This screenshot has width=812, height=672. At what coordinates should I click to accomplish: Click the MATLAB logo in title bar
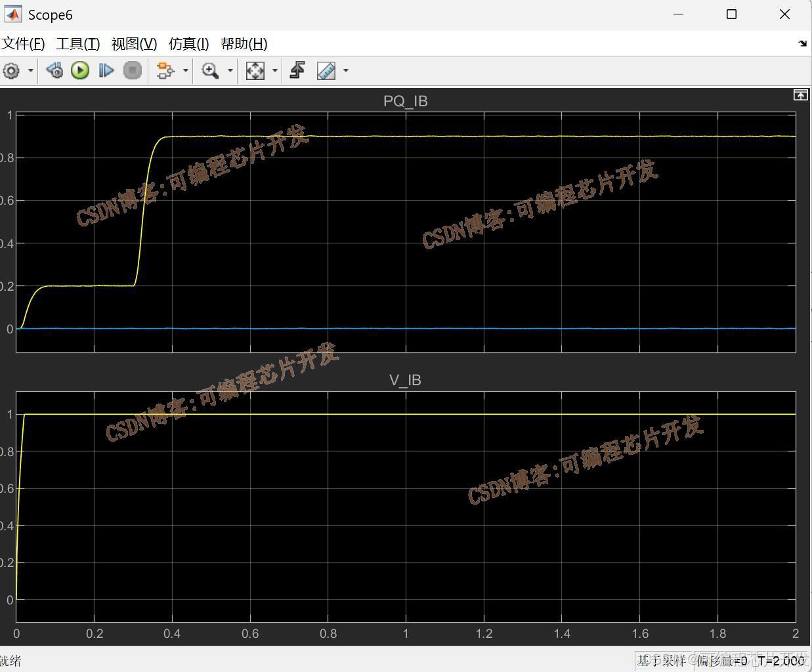13,14
